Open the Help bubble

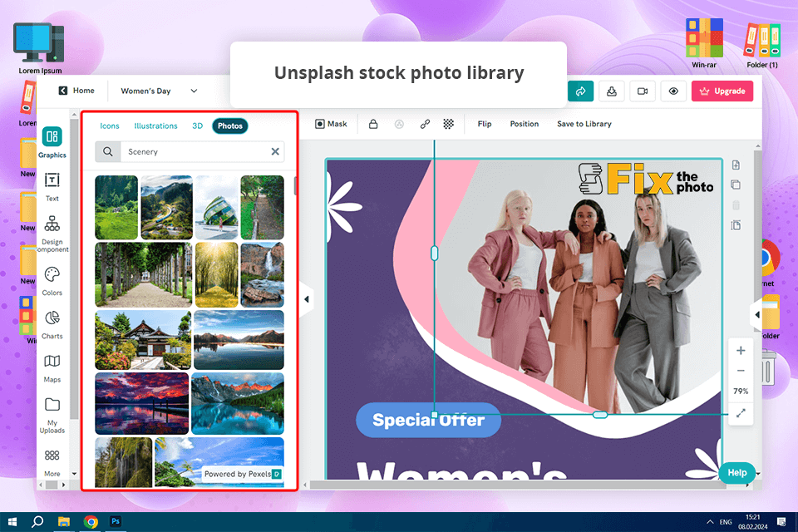tap(737, 472)
